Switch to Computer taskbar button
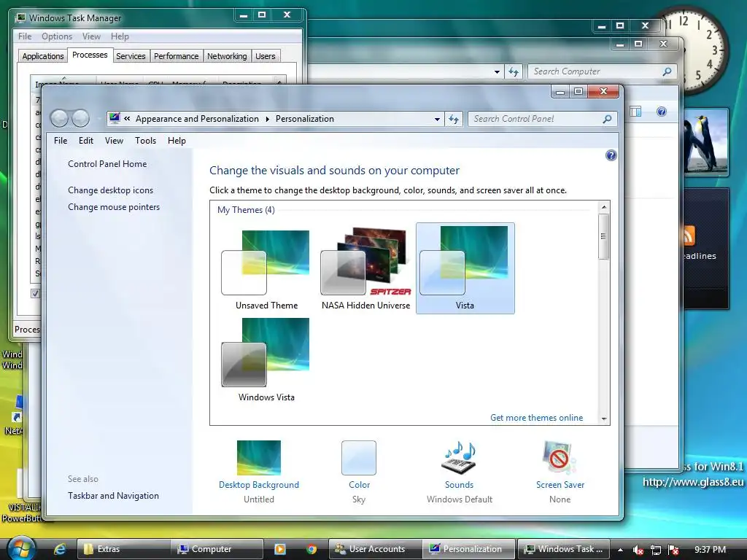The height and width of the screenshot is (560, 747). [217, 549]
